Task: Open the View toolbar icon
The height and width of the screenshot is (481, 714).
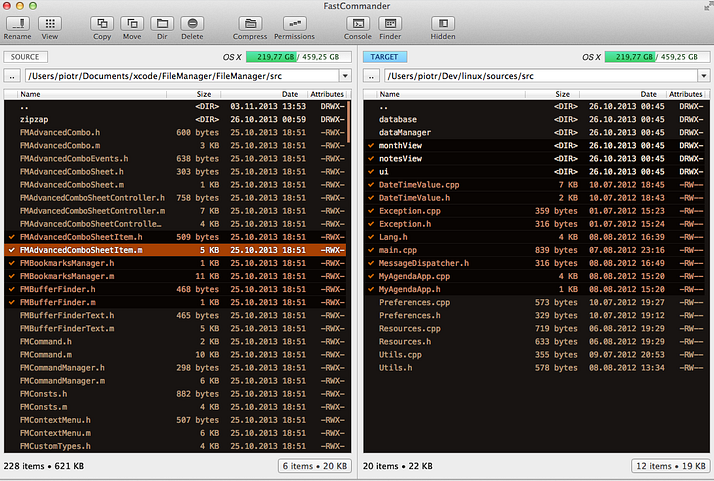Action: click(x=49, y=23)
